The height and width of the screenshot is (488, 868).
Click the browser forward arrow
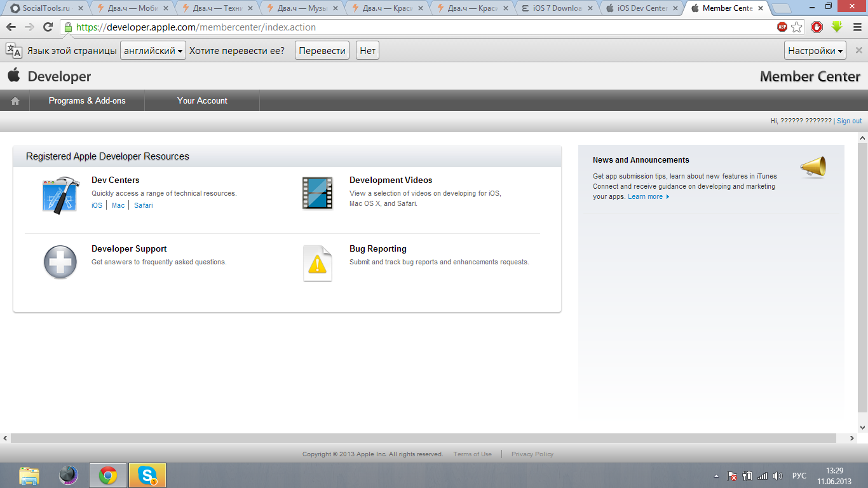[29, 27]
